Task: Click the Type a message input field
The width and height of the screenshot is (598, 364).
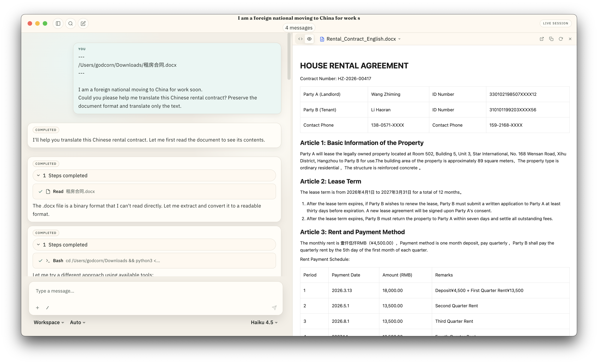Action: pos(155,291)
